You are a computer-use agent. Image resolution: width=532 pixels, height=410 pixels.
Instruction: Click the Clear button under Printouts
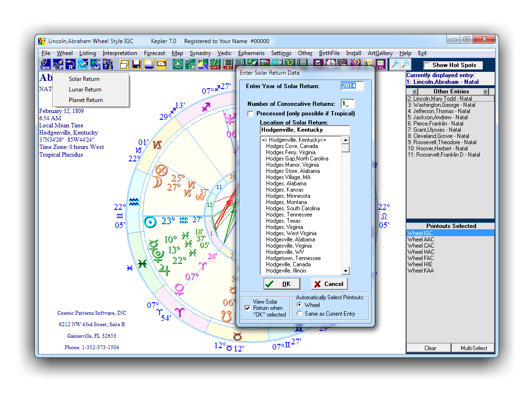[x=430, y=348]
